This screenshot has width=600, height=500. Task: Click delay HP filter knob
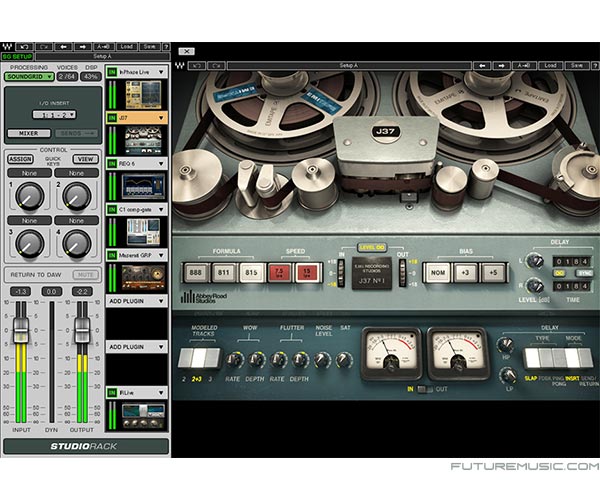pos(505,345)
